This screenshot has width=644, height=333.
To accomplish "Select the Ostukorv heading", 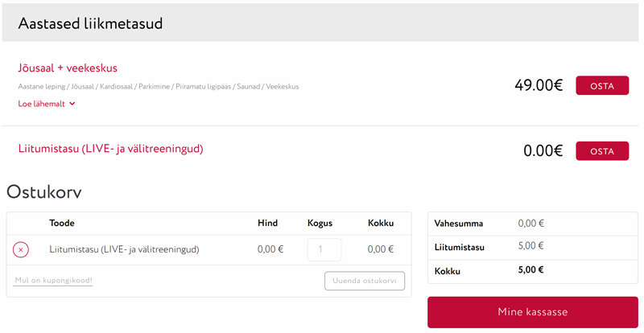I will (44, 192).
